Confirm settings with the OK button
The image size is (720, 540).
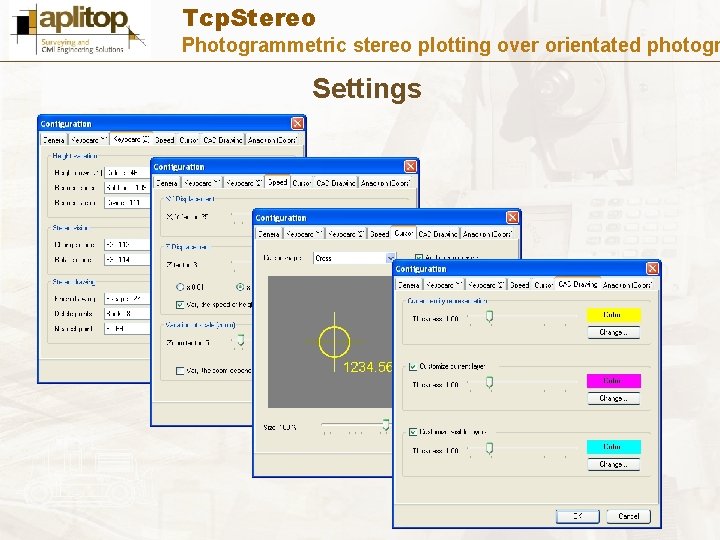click(x=578, y=516)
